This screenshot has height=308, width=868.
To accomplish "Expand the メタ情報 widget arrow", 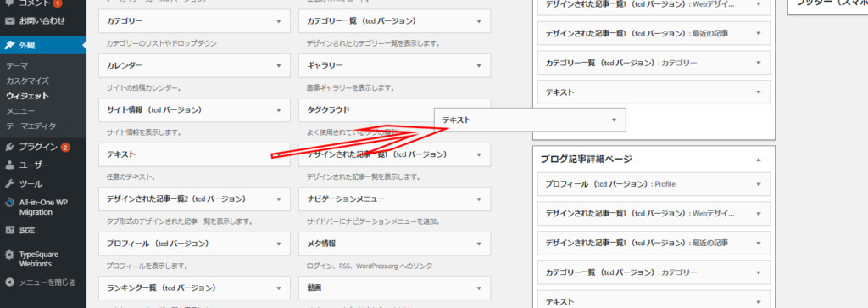I will pos(479,244).
